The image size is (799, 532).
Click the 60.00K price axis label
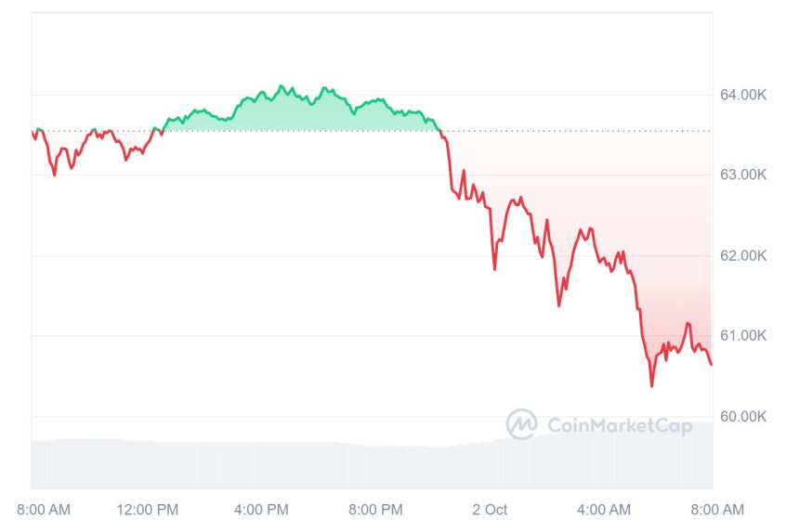(x=742, y=416)
